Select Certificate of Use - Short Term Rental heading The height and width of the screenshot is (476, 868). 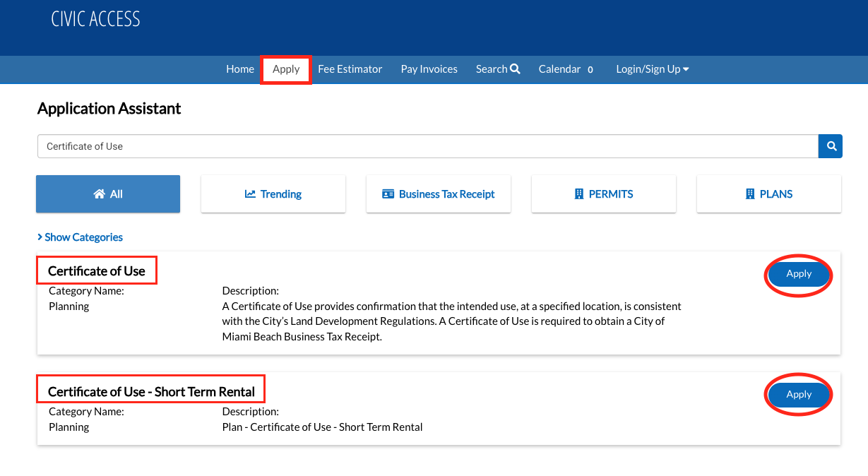151,392
